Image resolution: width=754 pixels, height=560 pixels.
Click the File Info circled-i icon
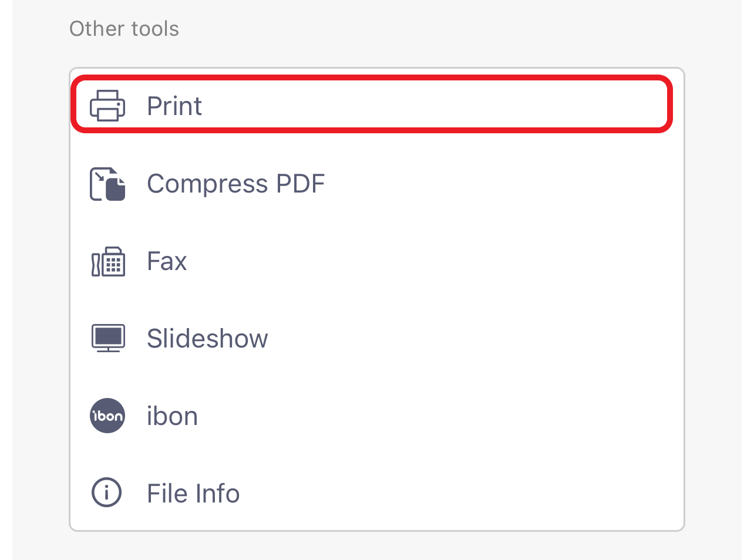coord(107,492)
